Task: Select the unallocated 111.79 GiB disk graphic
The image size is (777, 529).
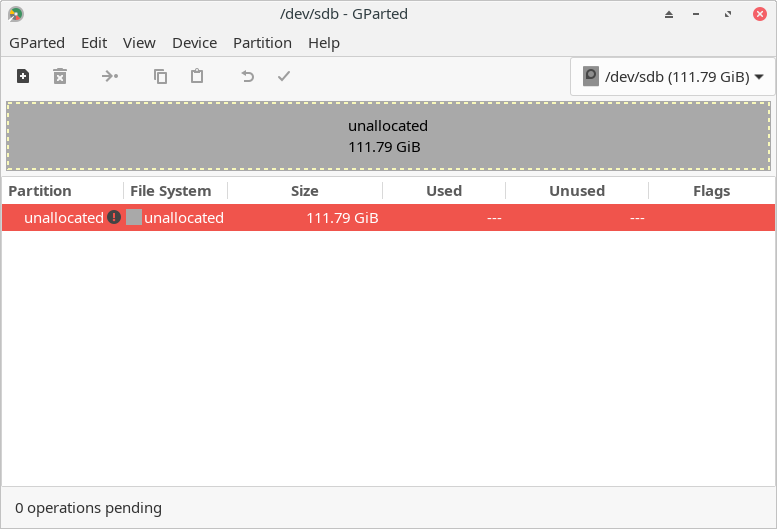Action: coord(388,136)
